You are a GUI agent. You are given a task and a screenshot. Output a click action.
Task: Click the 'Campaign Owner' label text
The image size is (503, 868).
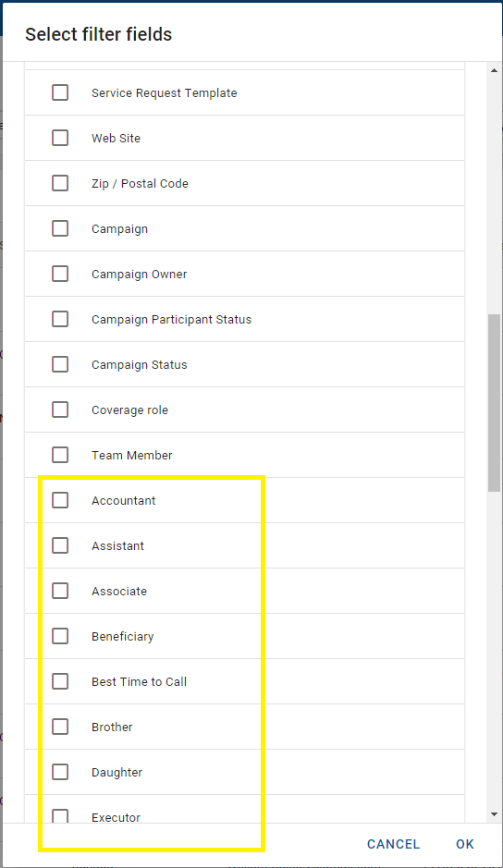pos(139,275)
